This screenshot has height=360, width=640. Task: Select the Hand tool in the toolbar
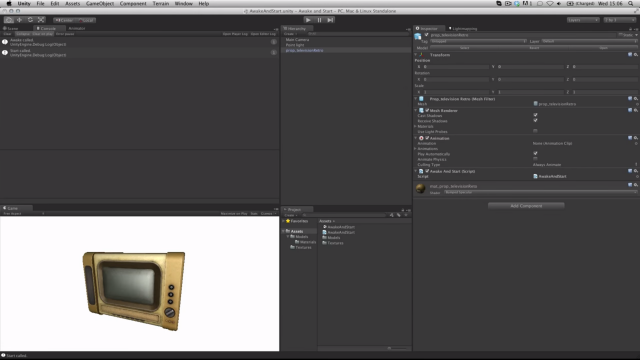tap(9, 20)
